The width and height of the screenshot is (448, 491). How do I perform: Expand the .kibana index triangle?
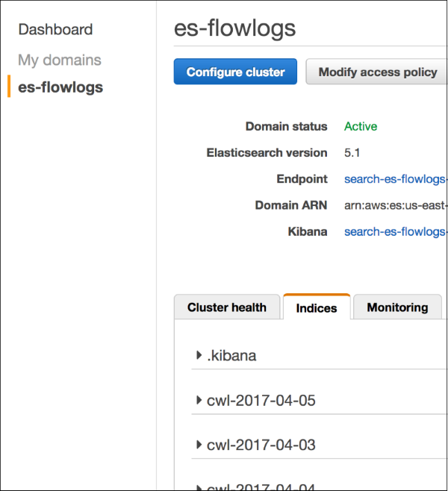[199, 356]
